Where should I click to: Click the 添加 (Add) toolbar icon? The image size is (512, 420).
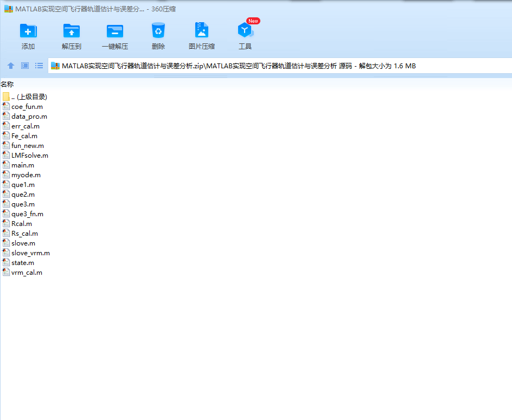(x=28, y=31)
